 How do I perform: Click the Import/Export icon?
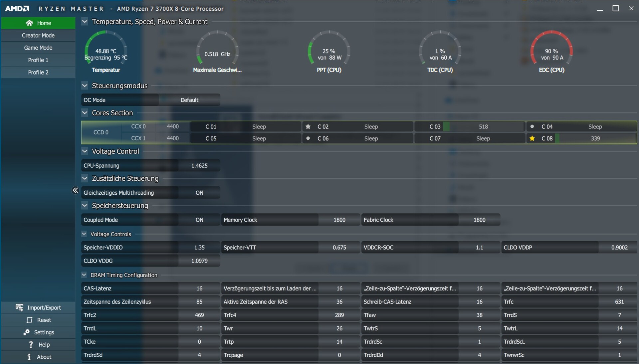coord(20,307)
